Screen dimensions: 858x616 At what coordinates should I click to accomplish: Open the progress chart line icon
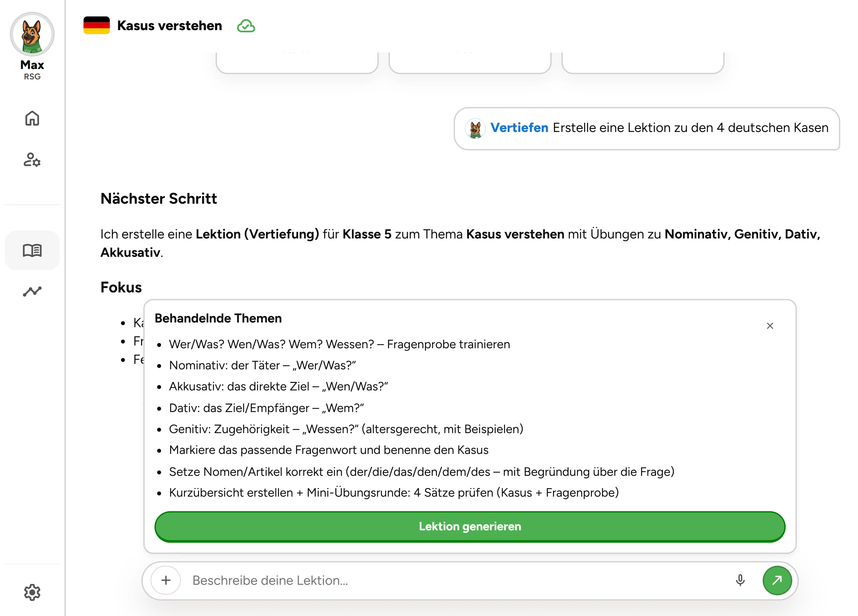(x=32, y=291)
